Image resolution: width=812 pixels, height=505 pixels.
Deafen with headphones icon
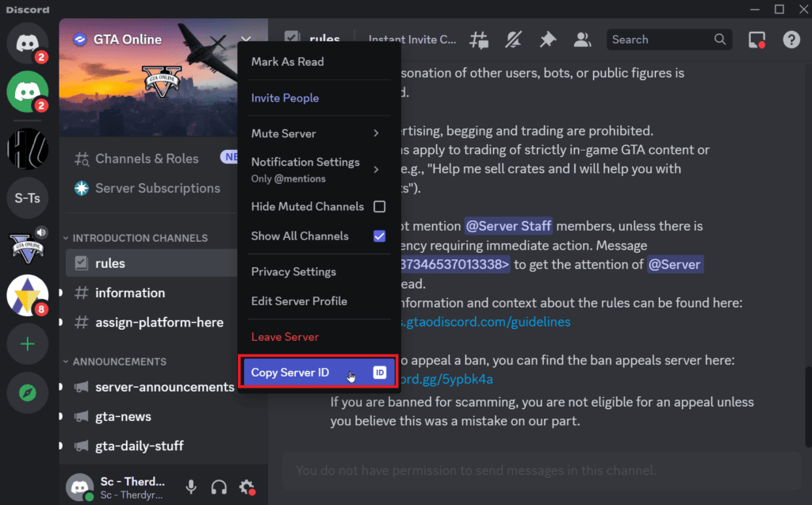tap(219, 487)
